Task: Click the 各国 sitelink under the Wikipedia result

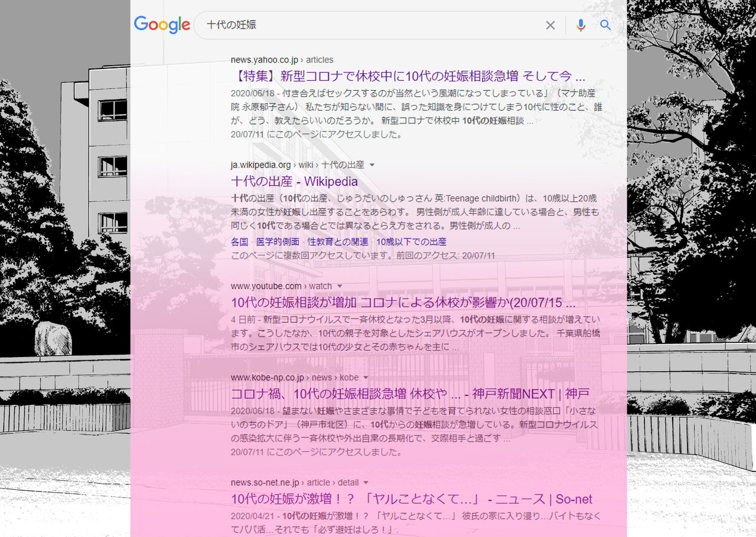Action: pyautogui.click(x=239, y=241)
